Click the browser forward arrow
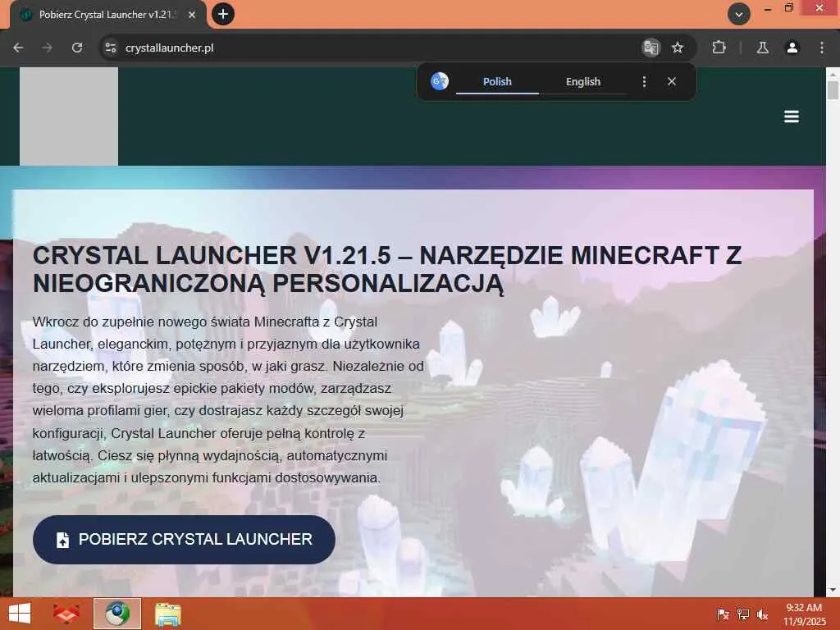 [48, 48]
